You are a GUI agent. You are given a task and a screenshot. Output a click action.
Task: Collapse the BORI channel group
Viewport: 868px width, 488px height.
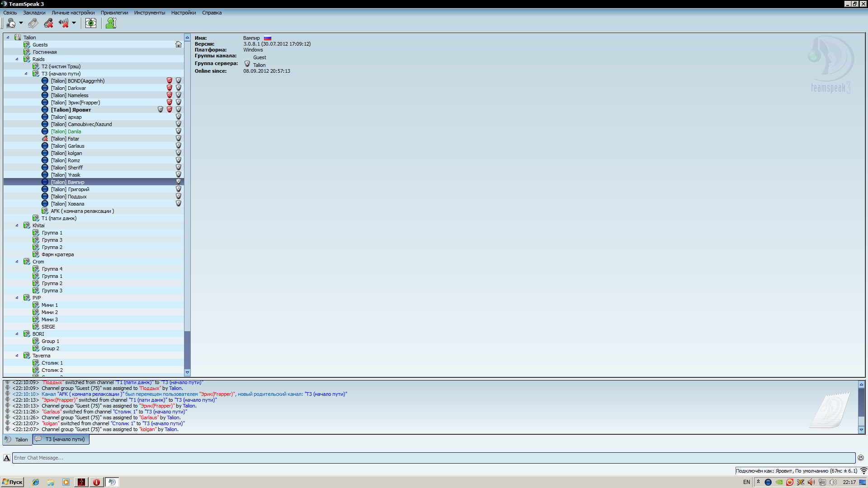(x=17, y=334)
